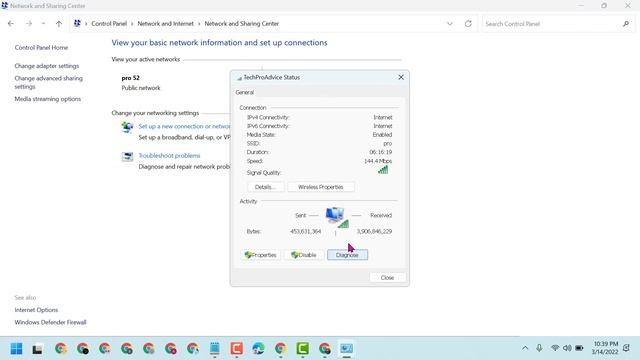Click the volume speaker tray icon
The width and height of the screenshot is (640, 360).
point(567,348)
